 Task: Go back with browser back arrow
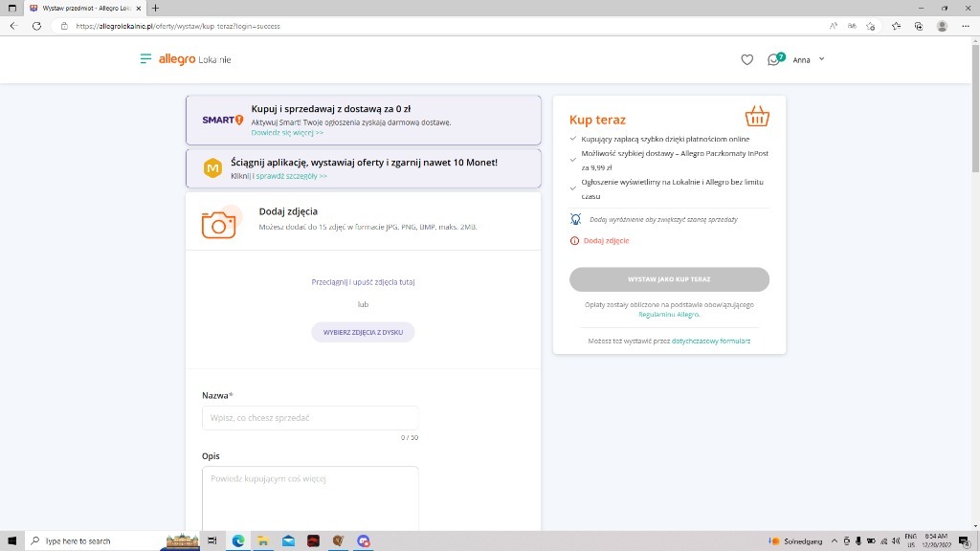pos(13,26)
